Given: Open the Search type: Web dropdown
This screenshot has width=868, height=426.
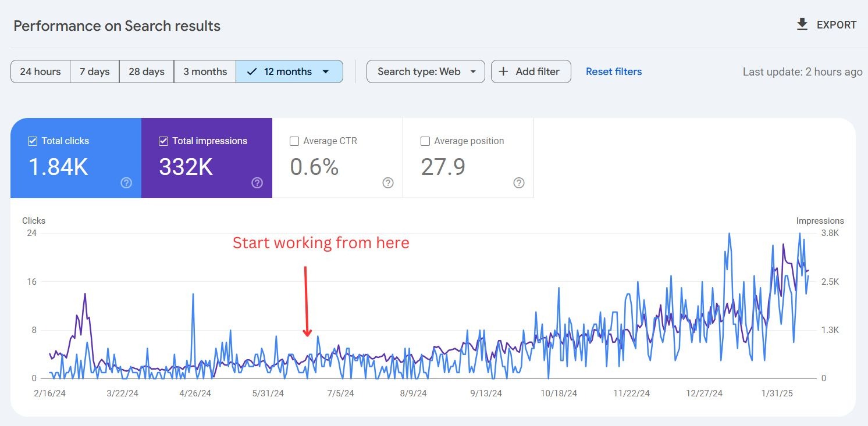Looking at the screenshot, I should (x=425, y=71).
